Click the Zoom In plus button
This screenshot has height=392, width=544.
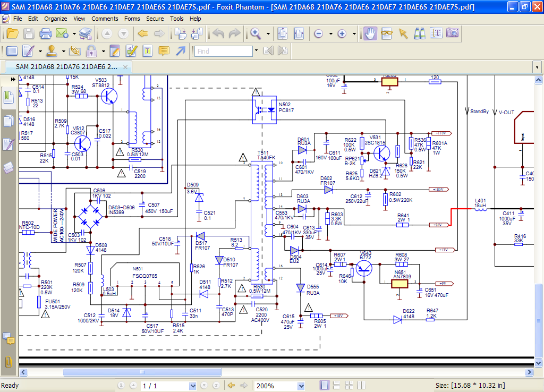click(342, 33)
